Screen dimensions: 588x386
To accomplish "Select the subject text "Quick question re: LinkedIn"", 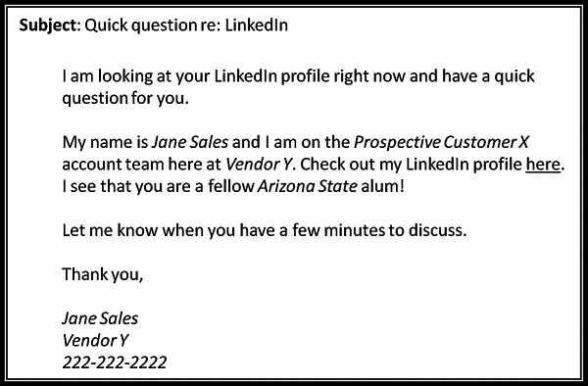I will point(186,25).
